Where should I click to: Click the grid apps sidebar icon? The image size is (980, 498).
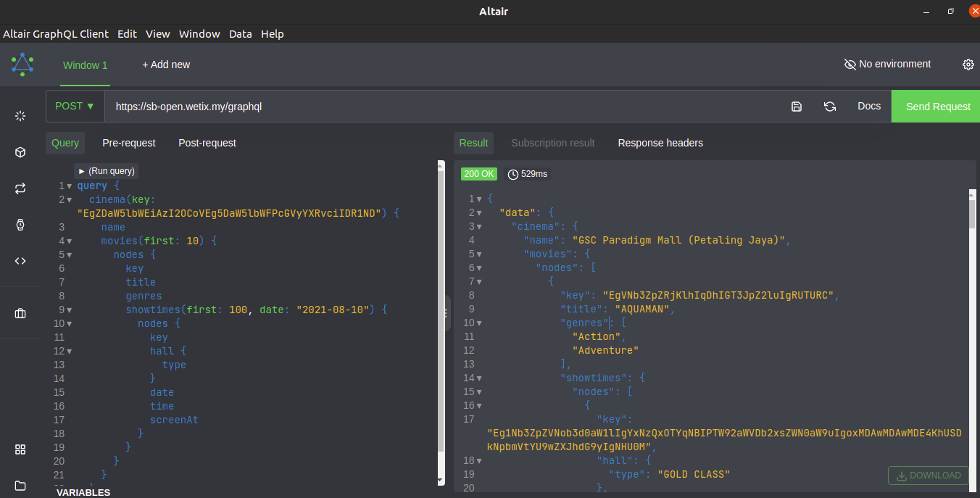20,449
